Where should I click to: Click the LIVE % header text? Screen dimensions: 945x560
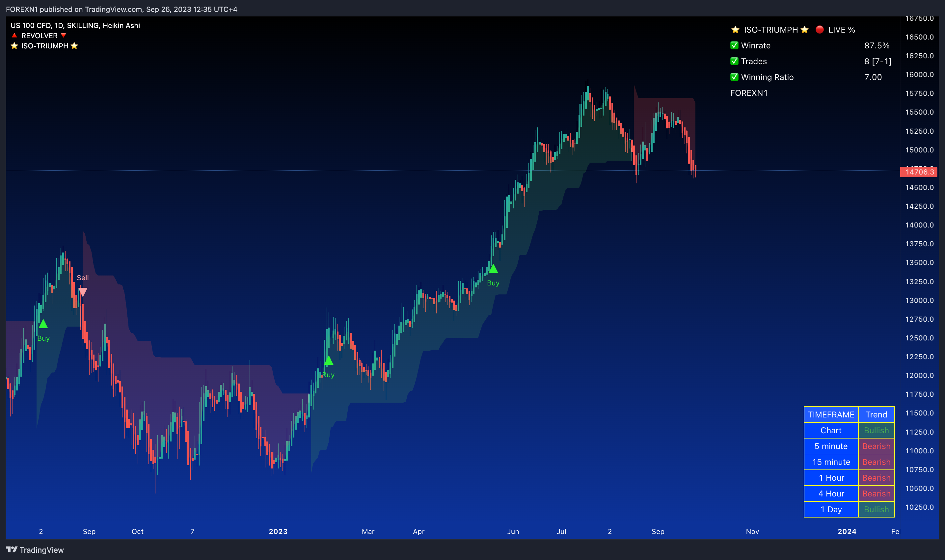(x=842, y=29)
